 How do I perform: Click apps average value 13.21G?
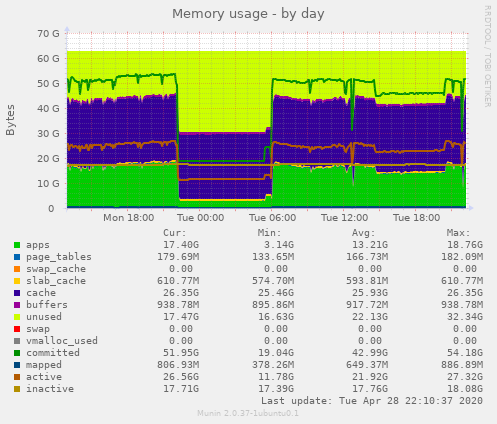[370, 245]
